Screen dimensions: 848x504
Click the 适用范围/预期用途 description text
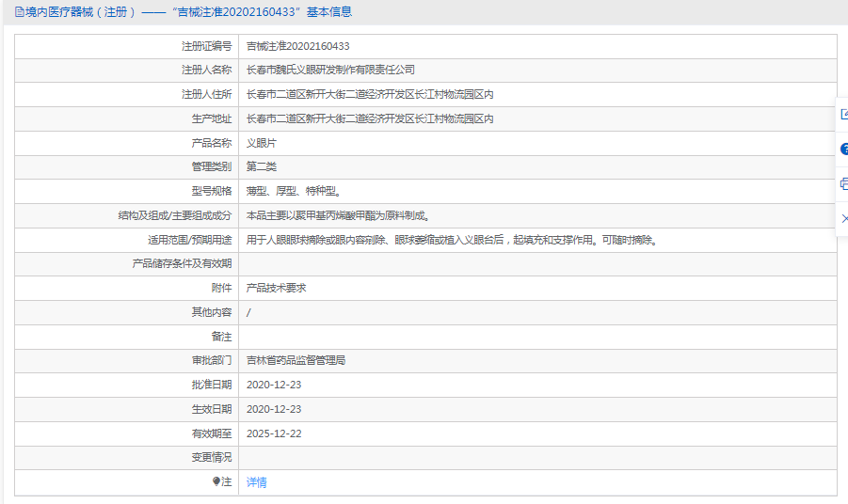[452, 240]
